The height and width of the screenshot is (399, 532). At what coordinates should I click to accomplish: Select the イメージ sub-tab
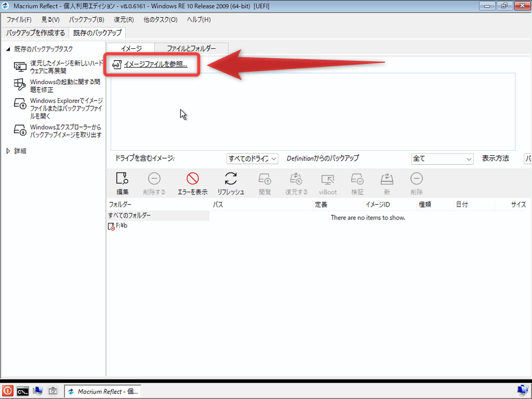tap(131, 48)
